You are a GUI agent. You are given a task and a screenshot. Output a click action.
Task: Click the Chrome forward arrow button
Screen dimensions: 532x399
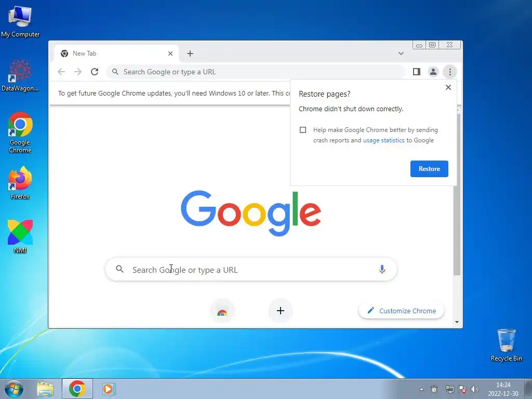[78, 72]
